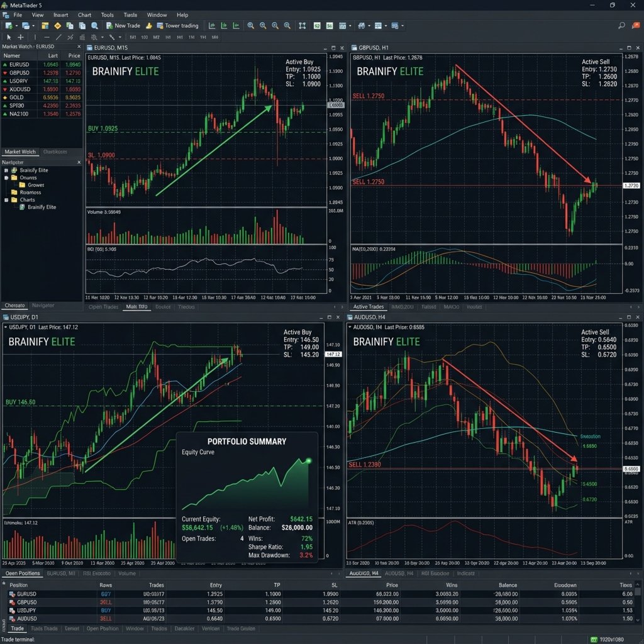Image resolution: width=644 pixels, height=644 pixels.
Task: Open the View menu
Action: tap(37, 15)
